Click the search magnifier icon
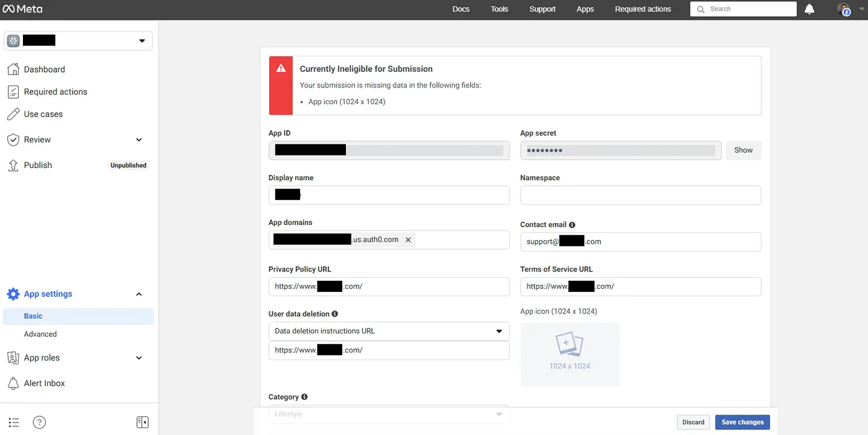 point(701,9)
